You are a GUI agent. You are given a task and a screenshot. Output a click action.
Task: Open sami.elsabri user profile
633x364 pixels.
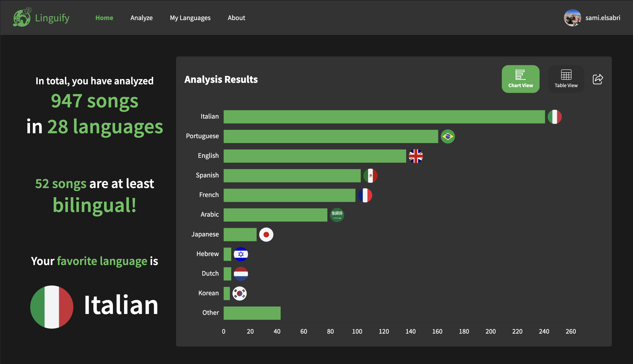pos(603,18)
